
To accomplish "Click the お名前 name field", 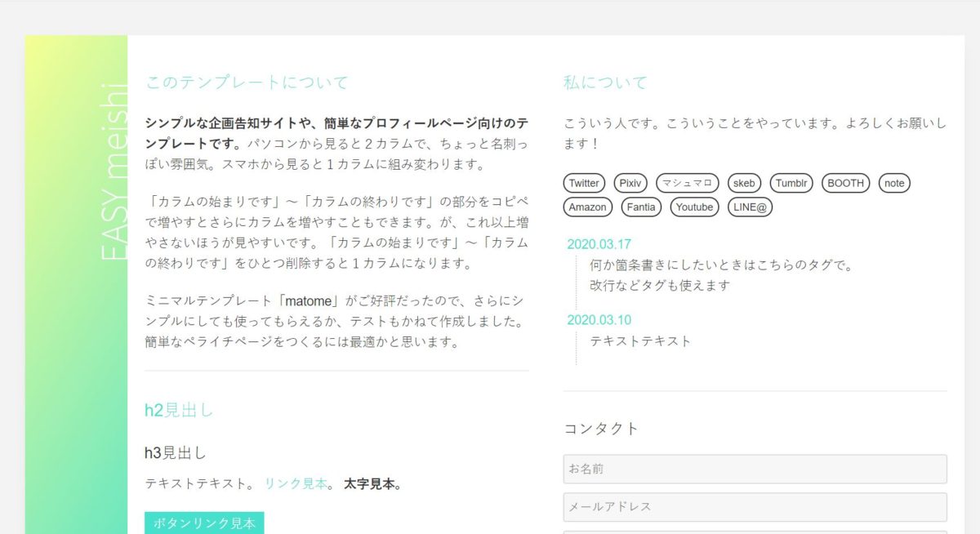I will pos(755,469).
